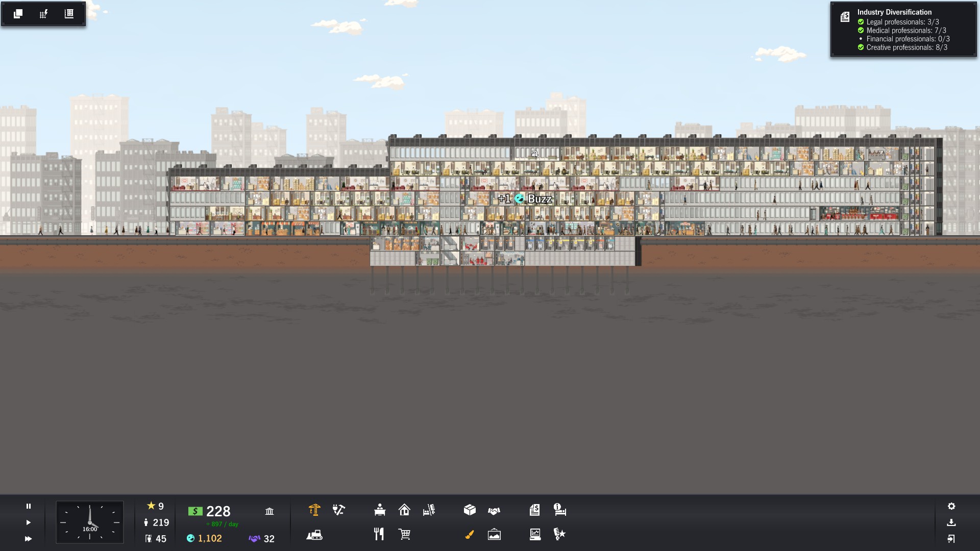This screenshot has height=551, width=980.
Task: Open the prestige star rating showing 9
Action: [x=155, y=506]
